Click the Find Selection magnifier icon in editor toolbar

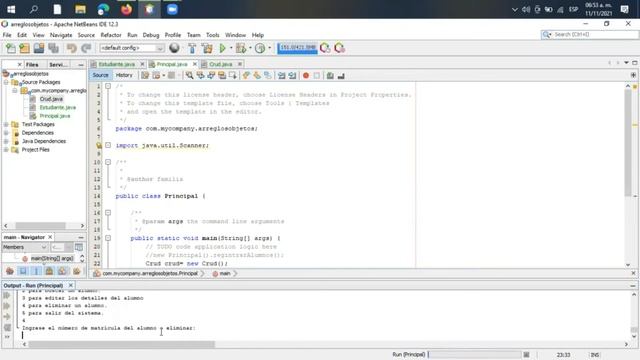pos(189,76)
